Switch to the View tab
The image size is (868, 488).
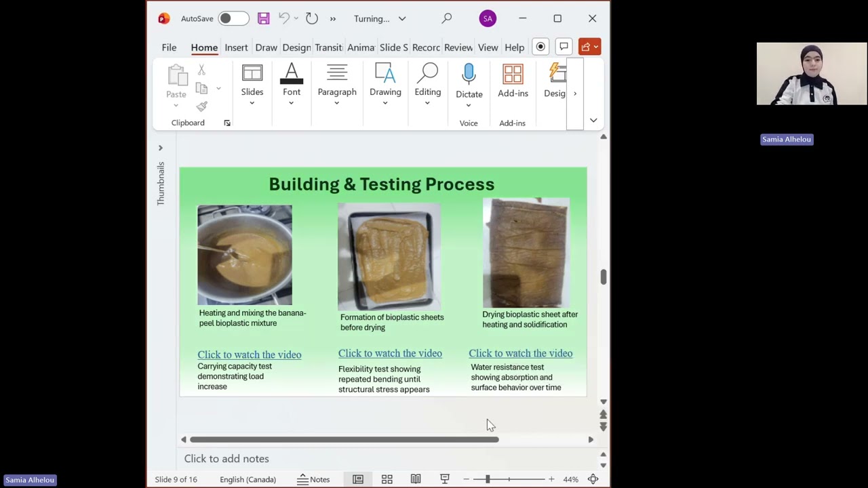point(488,47)
